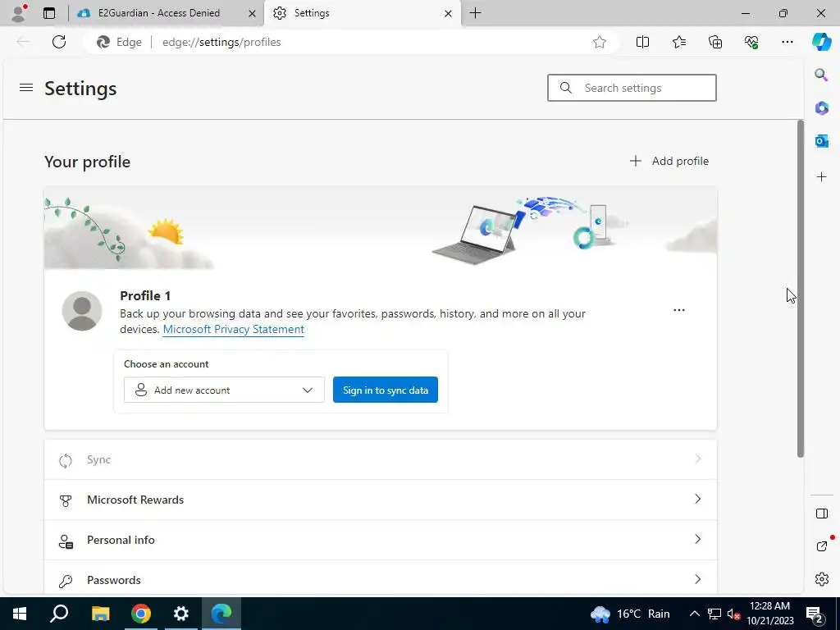Open Microsoft 365 sidebar icon

point(821,107)
